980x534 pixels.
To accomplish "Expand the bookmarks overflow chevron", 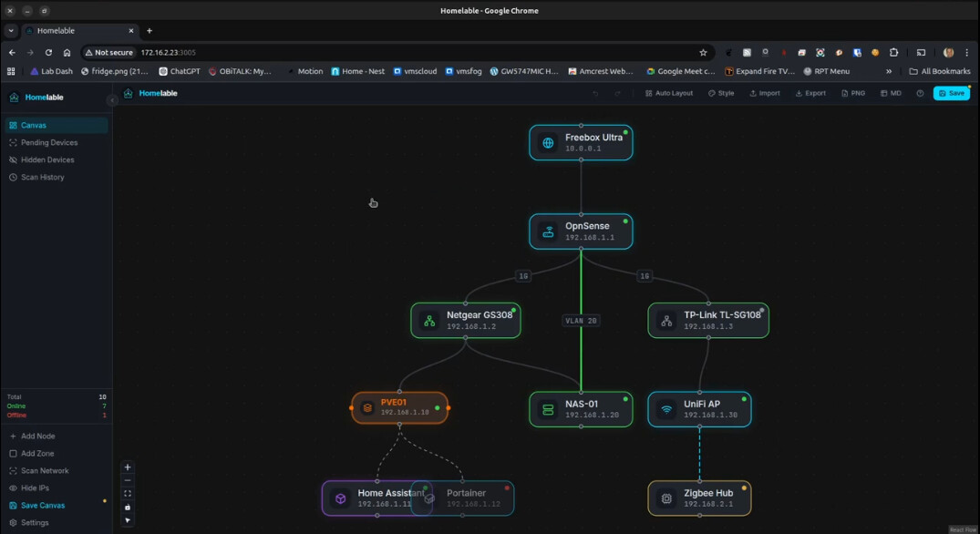I will (889, 71).
